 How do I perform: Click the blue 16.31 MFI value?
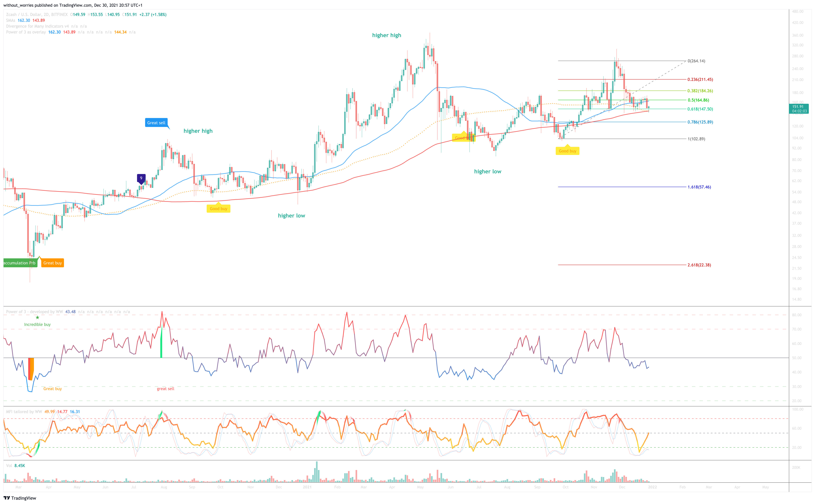click(x=75, y=412)
